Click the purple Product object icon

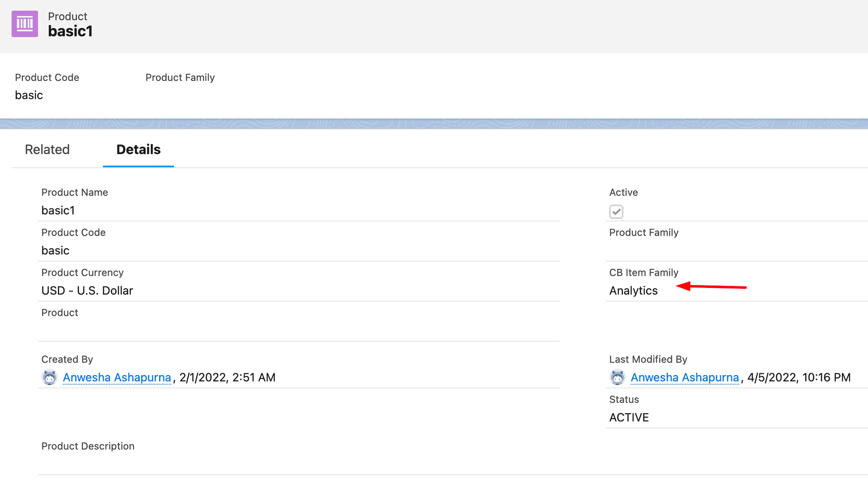click(x=25, y=24)
